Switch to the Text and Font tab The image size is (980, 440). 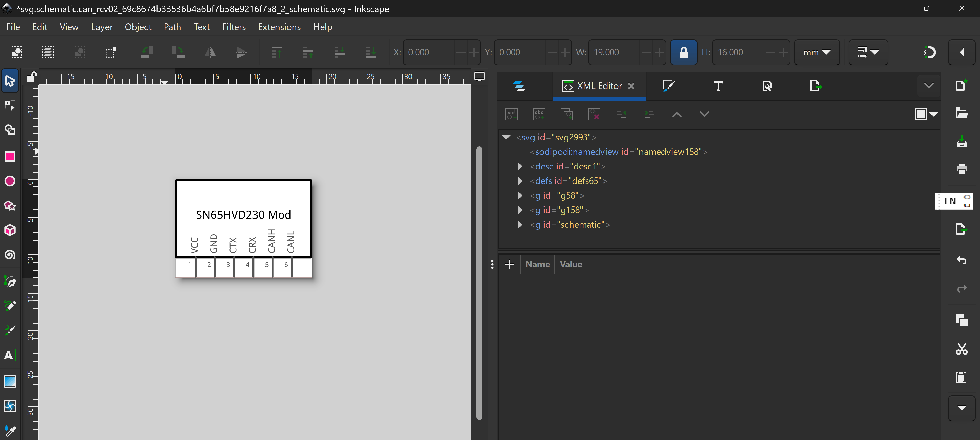tap(718, 86)
